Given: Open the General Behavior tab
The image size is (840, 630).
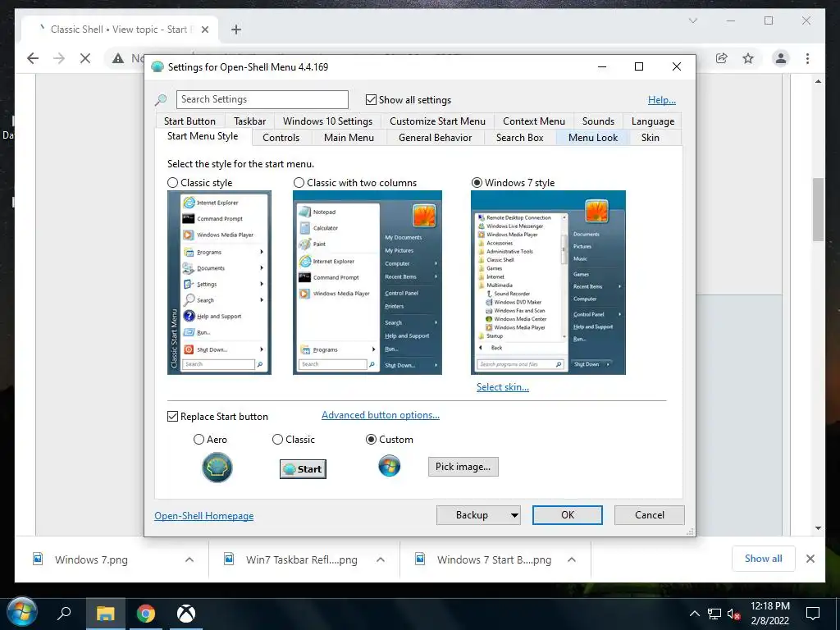Looking at the screenshot, I should tap(435, 138).
